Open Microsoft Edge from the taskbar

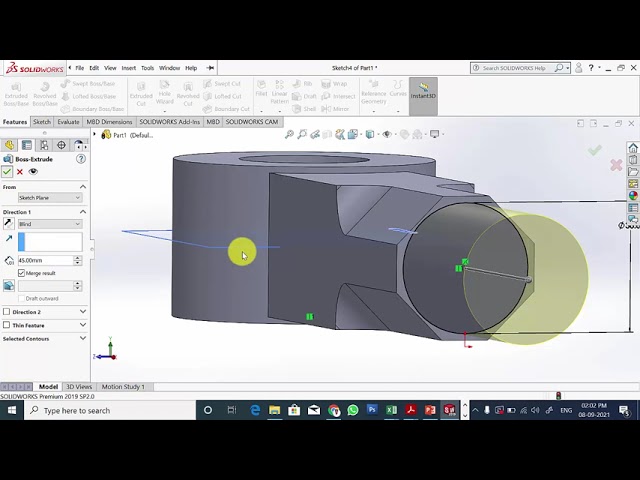(x=255, y=410)
